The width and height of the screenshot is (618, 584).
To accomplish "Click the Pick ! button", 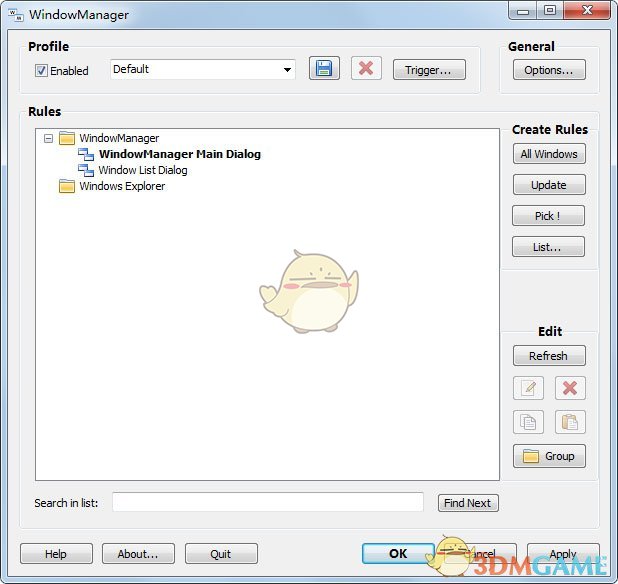I will (x=548, y=216).
